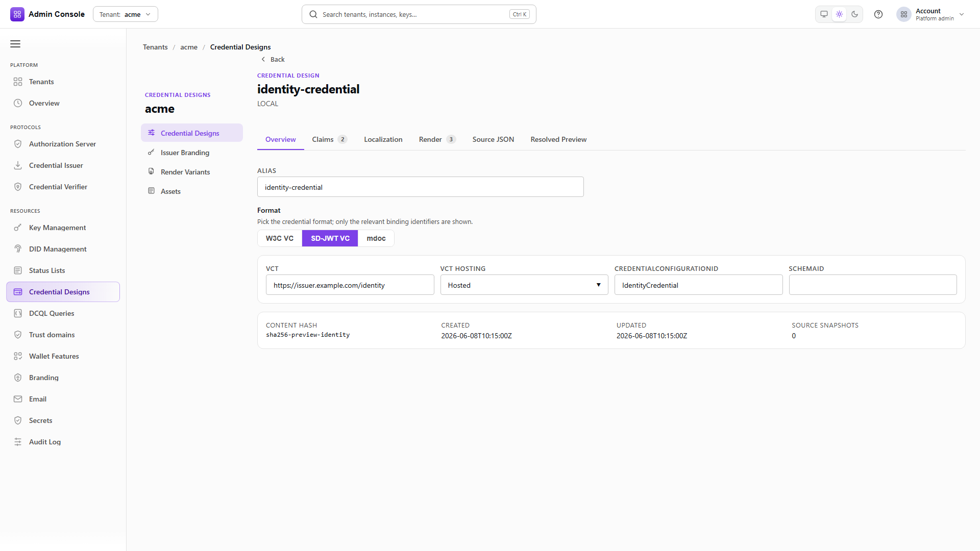Click the Authorization Server shield icon
Viewport: 980px width, 551px height.
pos(18,144)
